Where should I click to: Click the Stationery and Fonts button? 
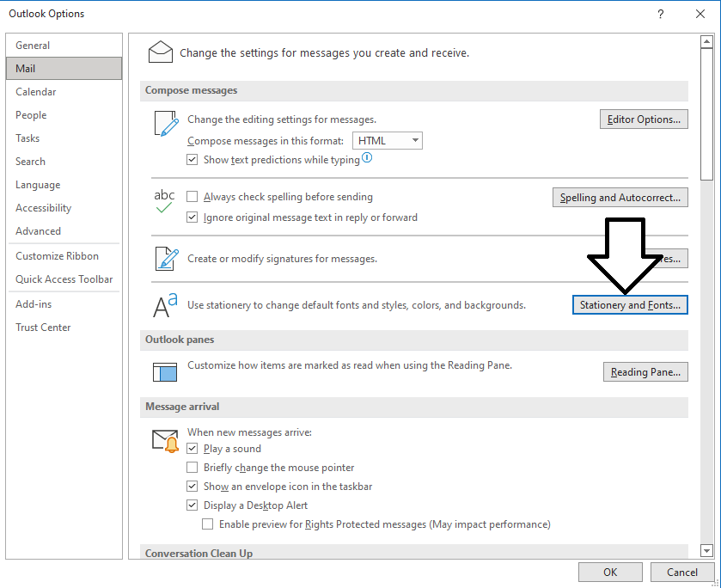(x=630, y=305)
